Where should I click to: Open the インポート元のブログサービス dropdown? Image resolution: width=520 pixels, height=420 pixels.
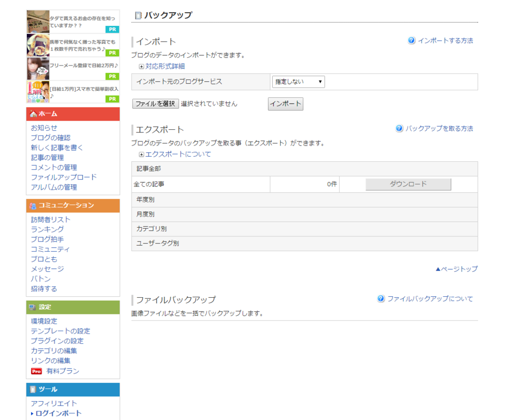coord(299,82)
